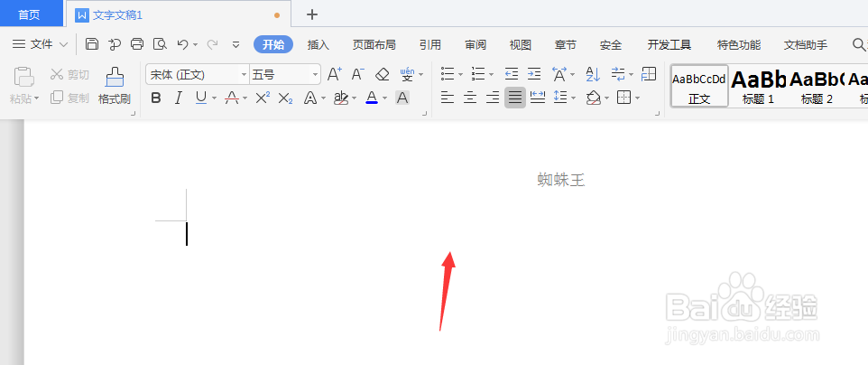Click the increase indent icon
The height and width of the screenshot is (365, 868).
pyautogui.click(x=534, y=73)
